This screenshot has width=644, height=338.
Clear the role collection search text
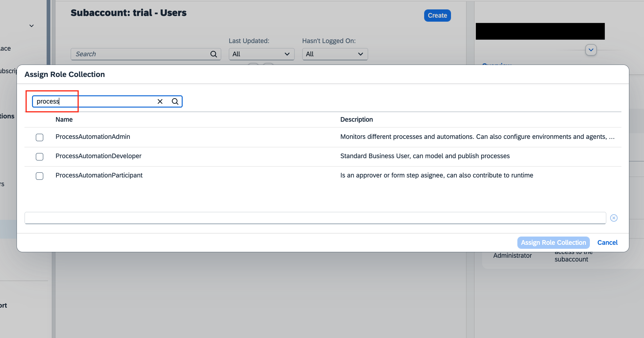160,101
